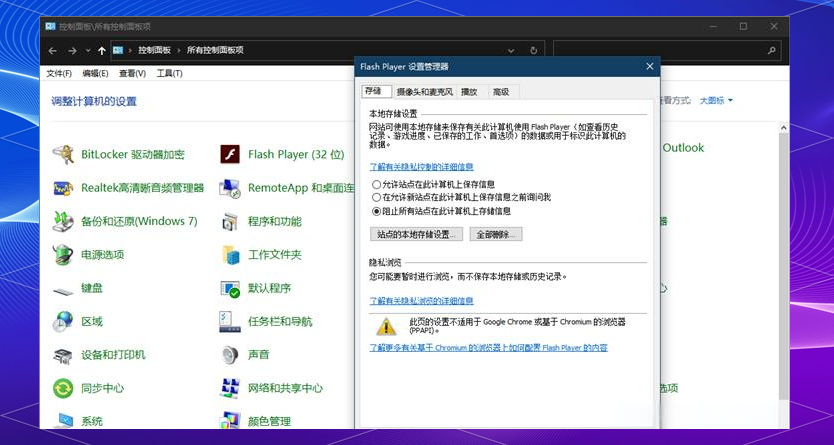Open the Flash Player (32 位) icon
This screenshot has width=834, height=445.
click(230, 155)
